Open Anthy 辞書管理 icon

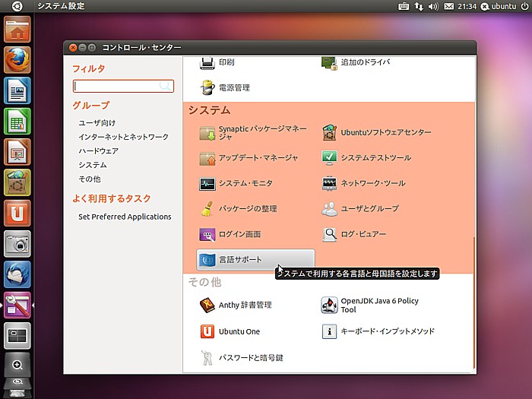pos(207,305)
